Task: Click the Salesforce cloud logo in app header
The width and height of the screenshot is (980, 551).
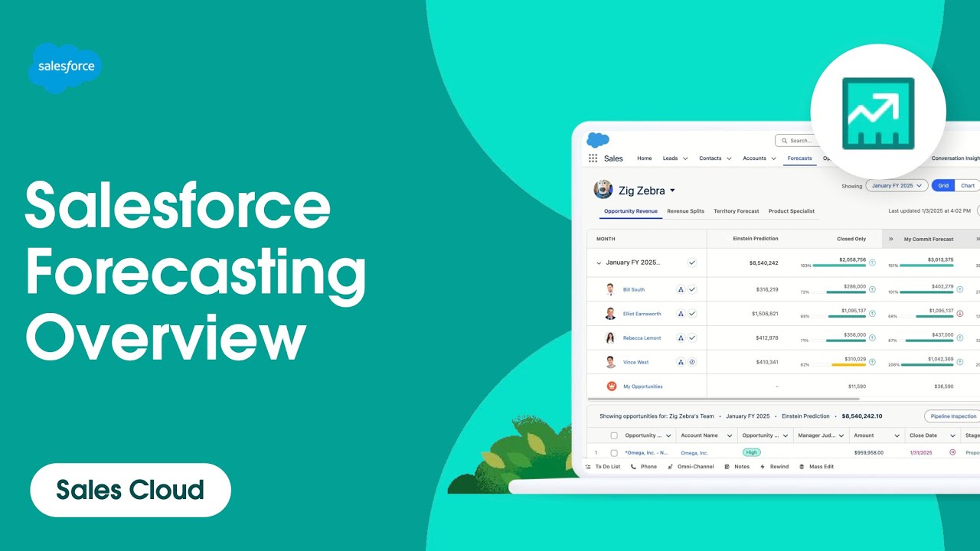Action: (598, 140)
